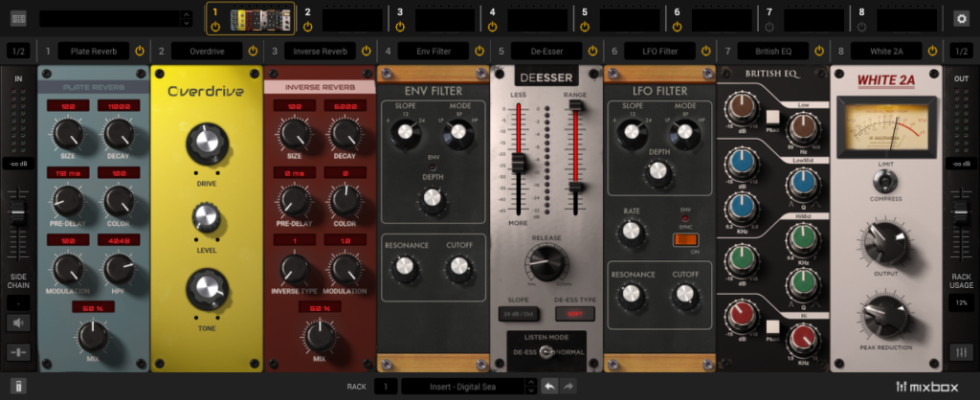Toggle power for rack 5

tap(585, 26)
